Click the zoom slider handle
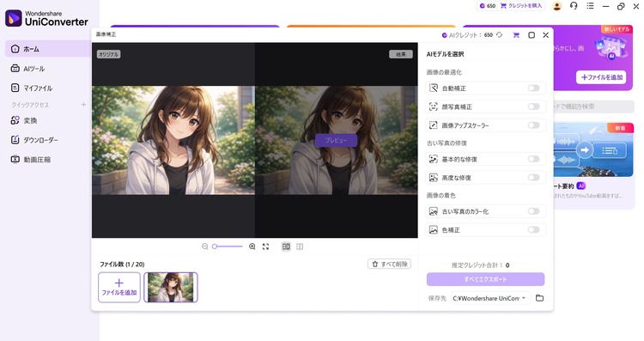This screenshot has width=644, height=341. pyautogui.click(x=215, y=247)
